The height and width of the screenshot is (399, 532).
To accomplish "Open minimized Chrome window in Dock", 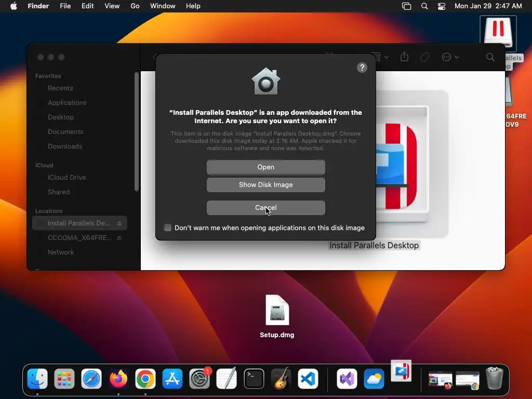I will click(x=468, y=379).
